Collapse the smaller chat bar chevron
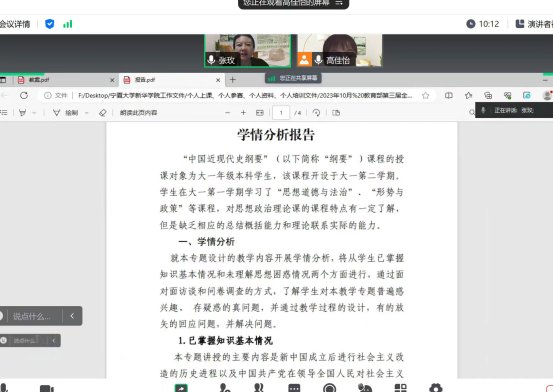Image resolution: width=553 pixels, height=392 pixels. 54,340
